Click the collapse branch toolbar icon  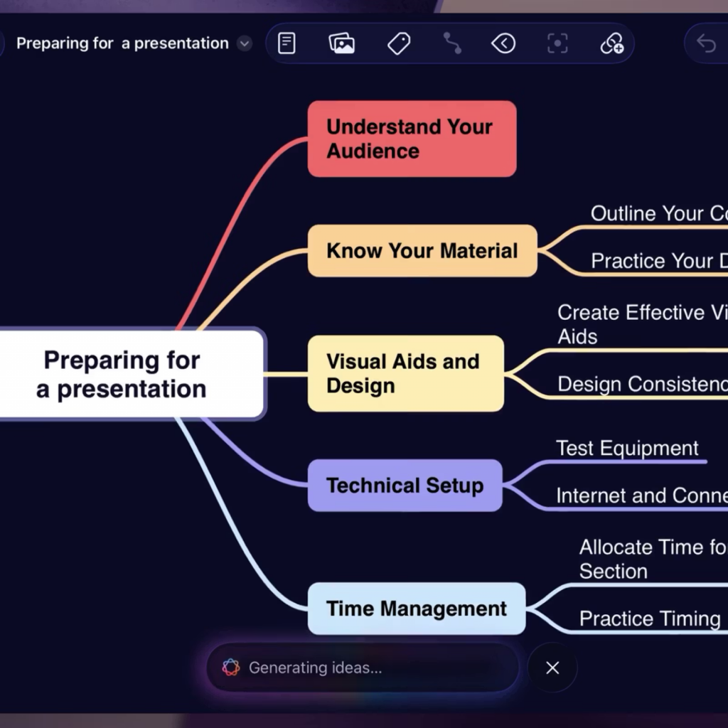tap(503, 43)
